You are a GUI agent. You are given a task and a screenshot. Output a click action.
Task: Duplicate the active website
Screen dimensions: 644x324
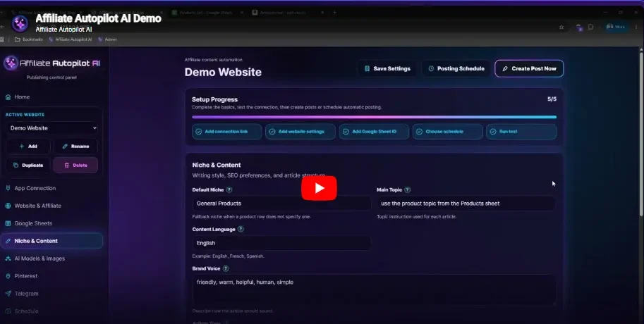[x=28, y=166]
